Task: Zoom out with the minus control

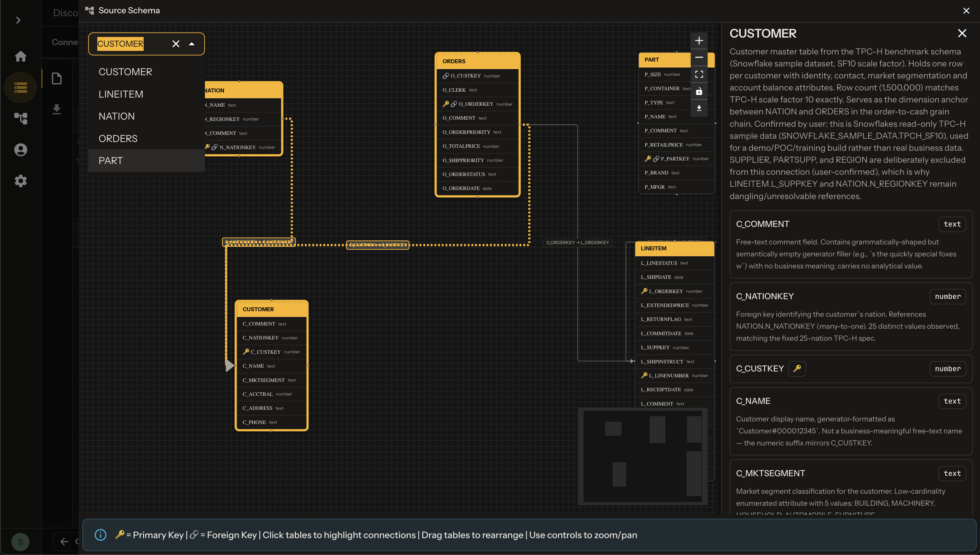Action: pos(699,58)
